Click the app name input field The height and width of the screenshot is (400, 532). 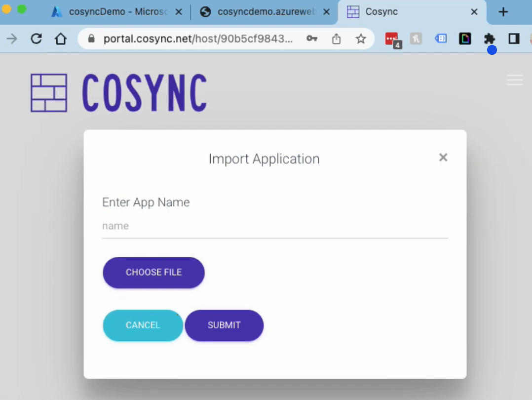click(x=275, y=226)
